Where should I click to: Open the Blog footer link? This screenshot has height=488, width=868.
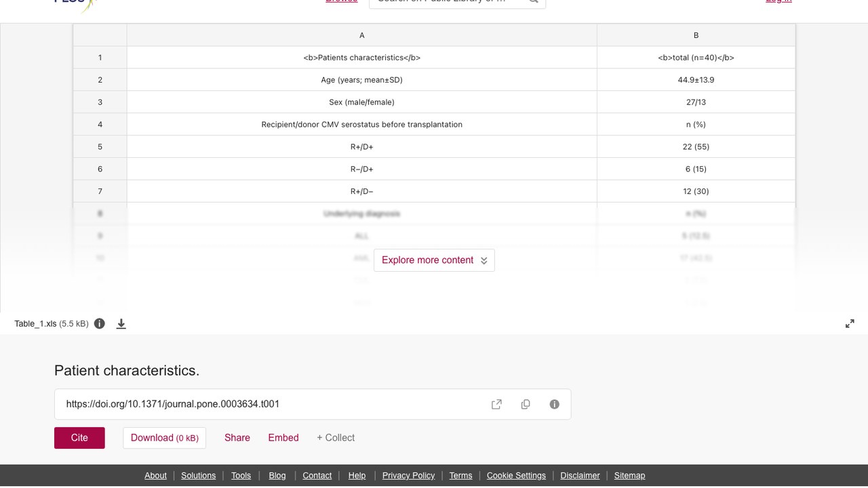point(277,476)
